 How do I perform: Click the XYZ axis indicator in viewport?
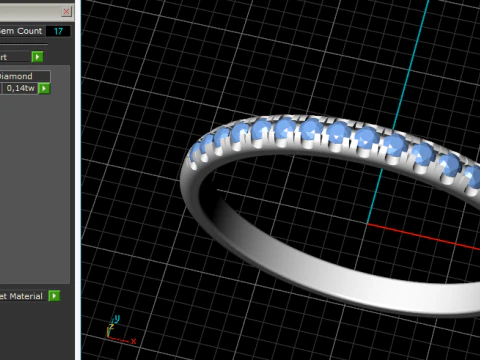pyautogui.click(x=121, y=330)
